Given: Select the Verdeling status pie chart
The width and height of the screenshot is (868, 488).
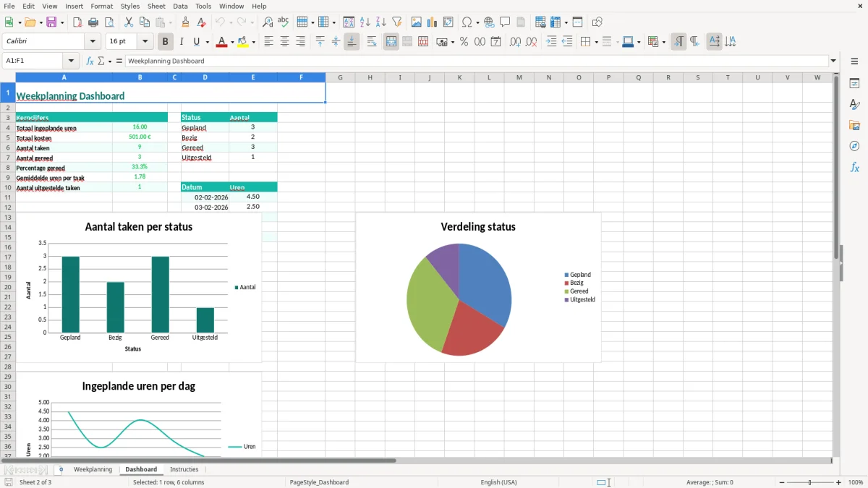Looking at the screenshot, I should point(478,287).
